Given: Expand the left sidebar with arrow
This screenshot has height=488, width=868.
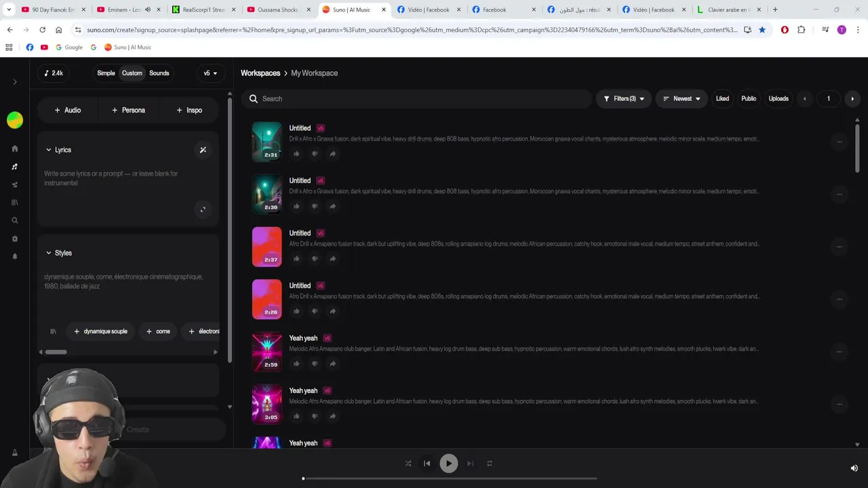Looking at the screenshot, I should coord(15,82).
